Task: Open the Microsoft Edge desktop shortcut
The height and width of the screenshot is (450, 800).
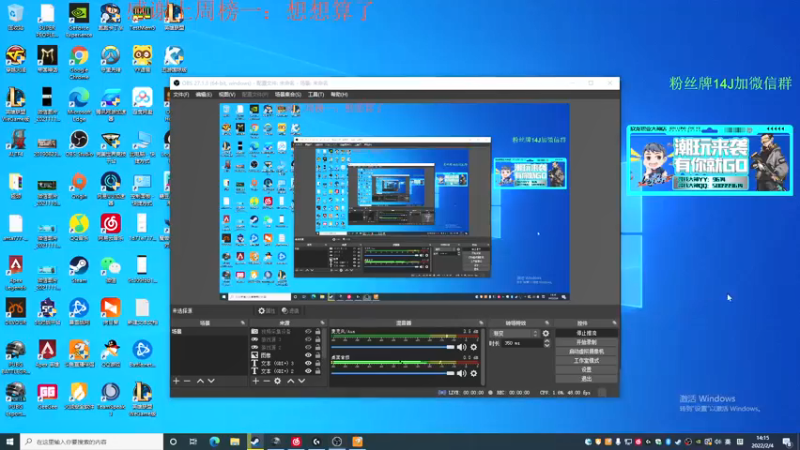Action: tap(79, 105)
